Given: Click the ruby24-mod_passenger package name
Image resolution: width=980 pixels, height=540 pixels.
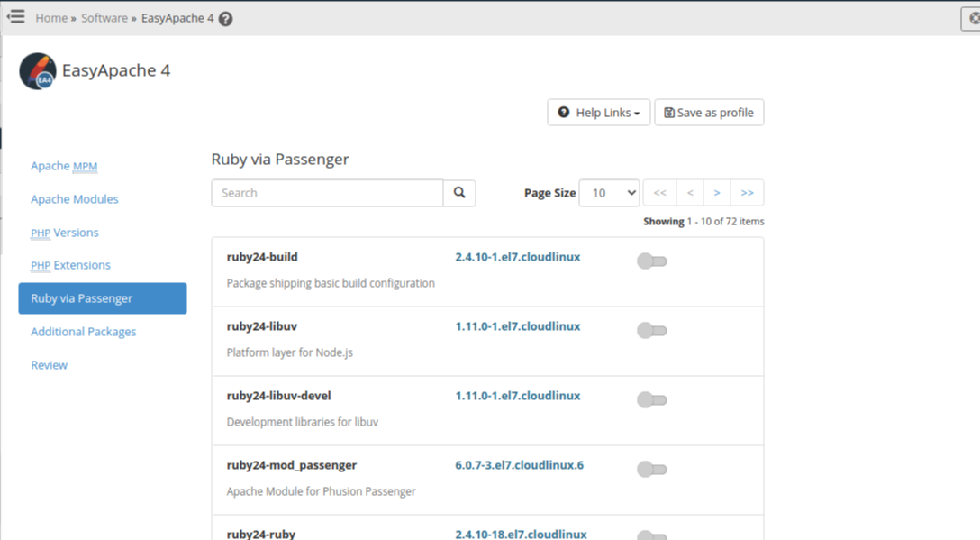Looking at the screenshot, I should (291, 465).
